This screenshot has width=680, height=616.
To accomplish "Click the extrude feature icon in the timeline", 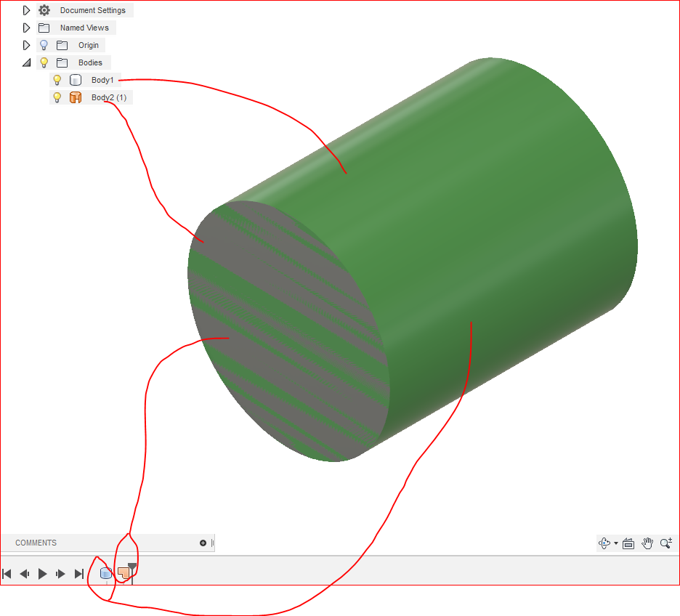I will tap(123, 572).
